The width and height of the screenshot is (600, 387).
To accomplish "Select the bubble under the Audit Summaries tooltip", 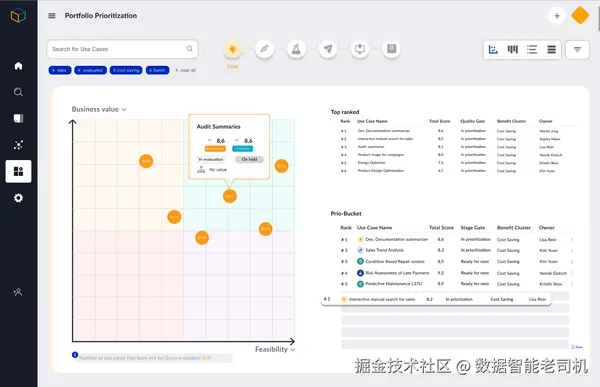I will tap(230, 196).
